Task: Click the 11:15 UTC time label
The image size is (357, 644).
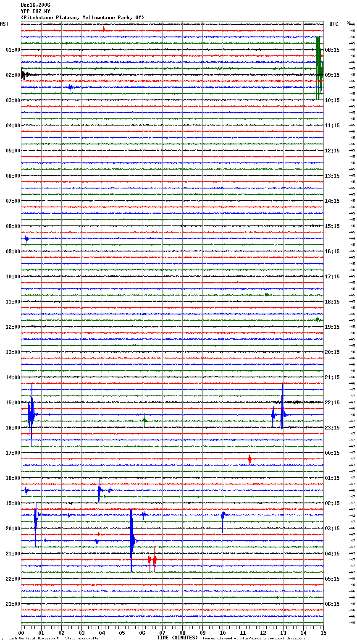Action: [332, 126]
